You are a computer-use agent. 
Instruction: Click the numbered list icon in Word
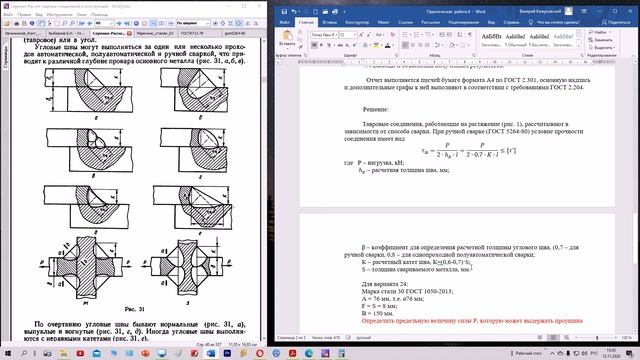click(417, 35)
